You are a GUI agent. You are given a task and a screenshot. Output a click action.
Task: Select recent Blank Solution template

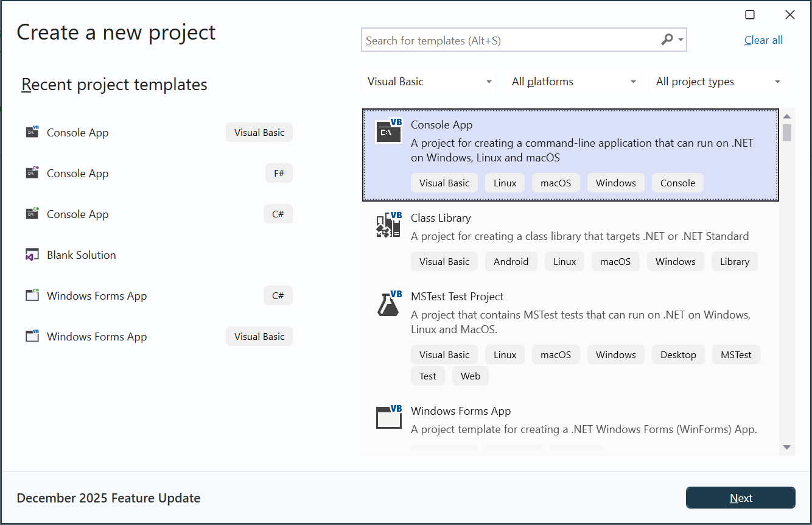click(159, 255)
